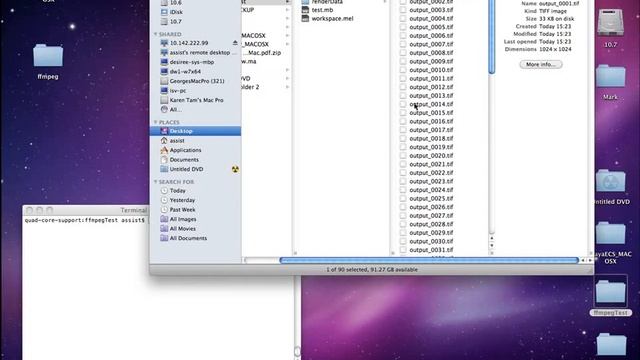The width and height of the screenshot is (640, 360).
Task: Select Karen Tam's Mac Pro
Action: 195,100
